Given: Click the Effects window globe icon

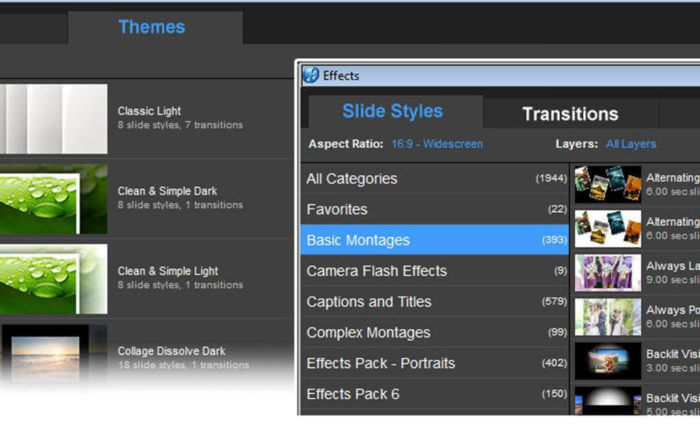Looking at the screenshot, I should tap(311, 75).
